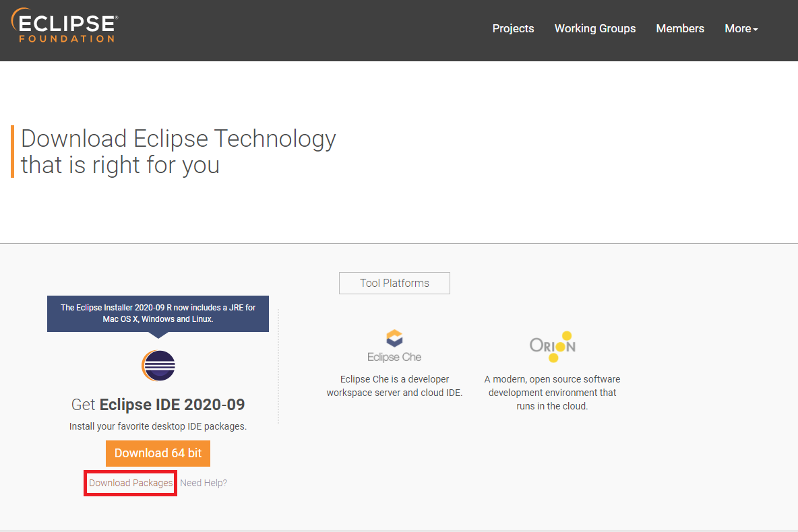
Task: Click the Eclipse Installer JRE notice banner
Action: [x=158, y=314]
